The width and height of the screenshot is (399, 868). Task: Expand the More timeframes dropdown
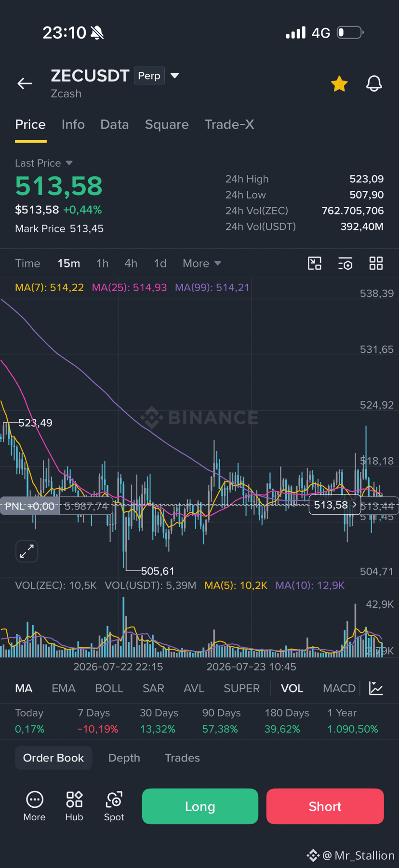(x=202, y=263)
